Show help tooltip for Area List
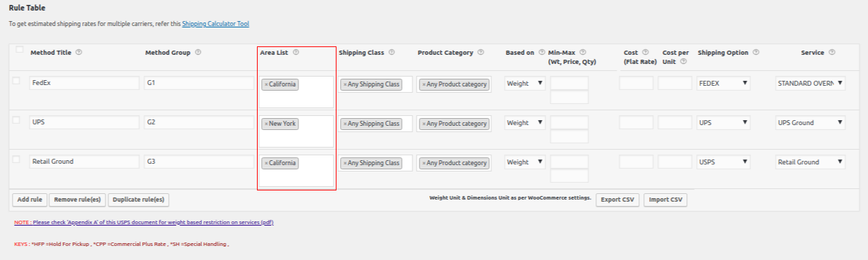 (296, 52)
